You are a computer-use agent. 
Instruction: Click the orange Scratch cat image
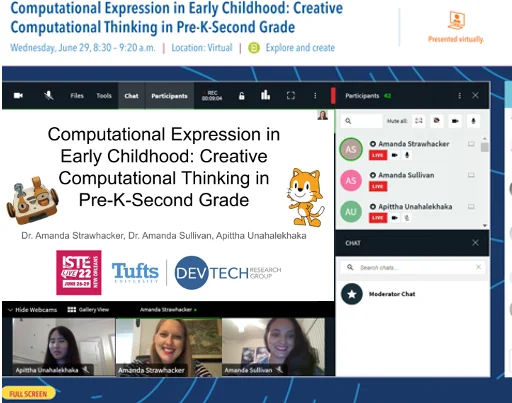coord(305,197)
